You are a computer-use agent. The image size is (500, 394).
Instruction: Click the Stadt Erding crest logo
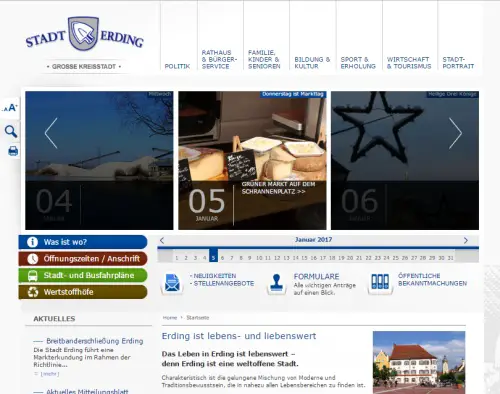pos(84,34)
